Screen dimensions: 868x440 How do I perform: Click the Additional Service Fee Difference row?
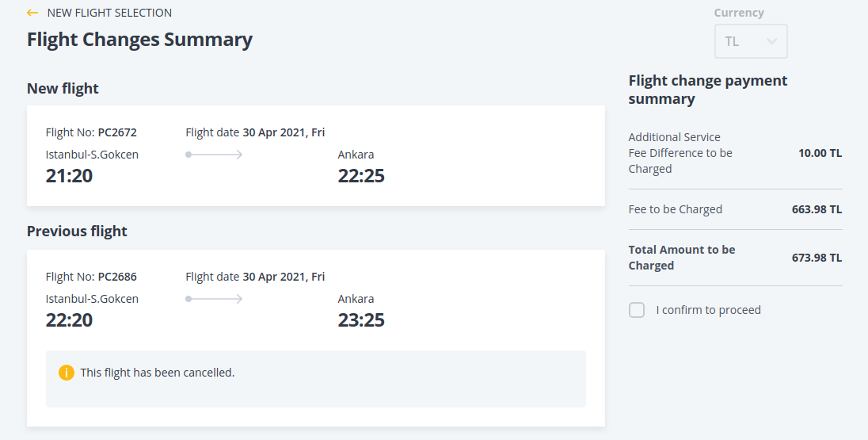pos(734,153)
